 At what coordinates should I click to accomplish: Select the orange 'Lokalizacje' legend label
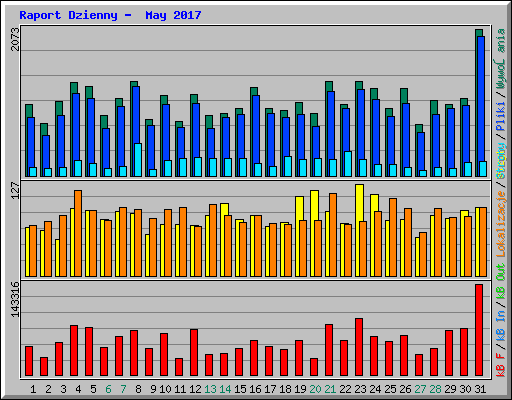click(x=501, y=223)
